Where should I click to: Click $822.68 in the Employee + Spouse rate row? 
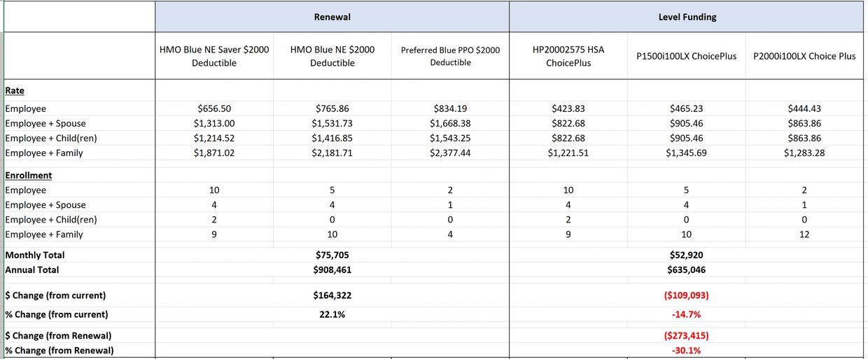tap(568, 123)
